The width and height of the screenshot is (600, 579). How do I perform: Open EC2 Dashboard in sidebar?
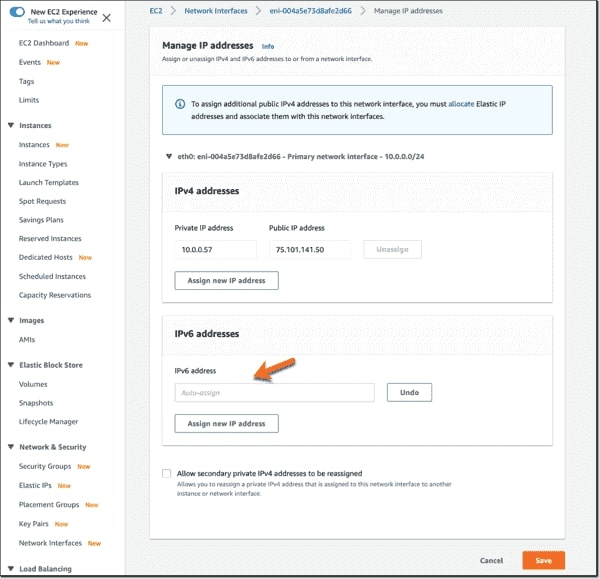point(43,43)
